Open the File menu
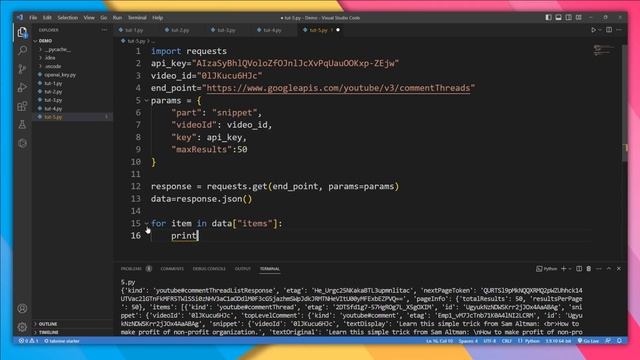The width and height of the screenshot is (640, 360). tap(33, 18)
